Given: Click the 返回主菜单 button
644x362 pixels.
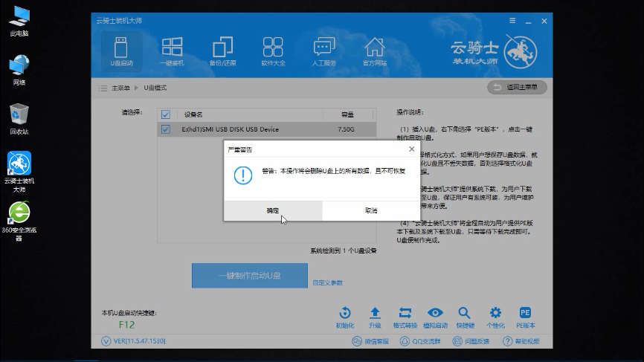Looking at the screenshot, I should point(517,87).
